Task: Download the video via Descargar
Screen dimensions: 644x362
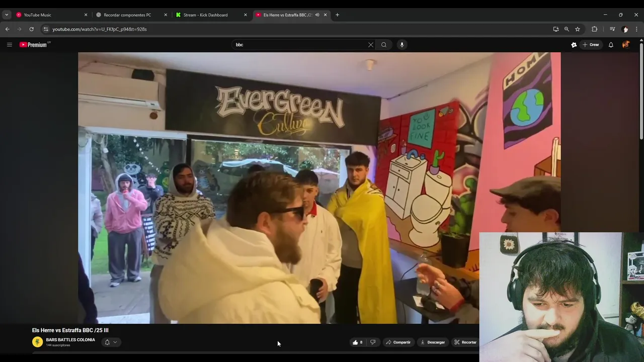Action: click(x=433, y=342)
